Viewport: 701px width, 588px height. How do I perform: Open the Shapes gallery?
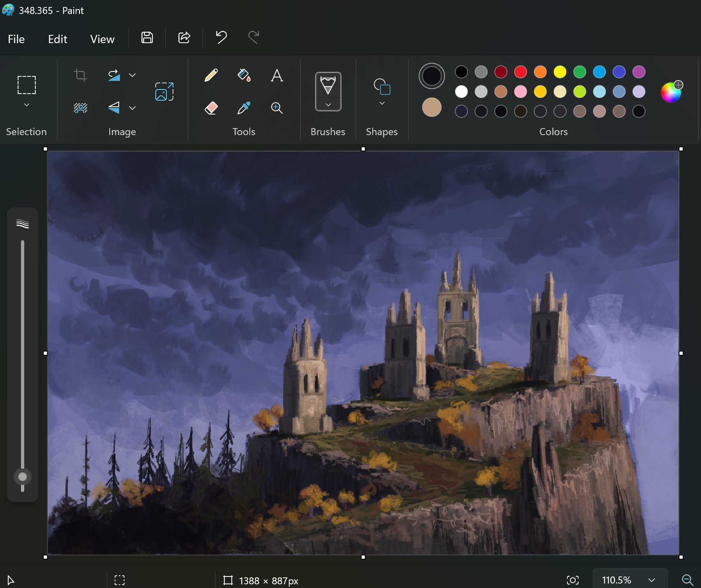point(382,87)
